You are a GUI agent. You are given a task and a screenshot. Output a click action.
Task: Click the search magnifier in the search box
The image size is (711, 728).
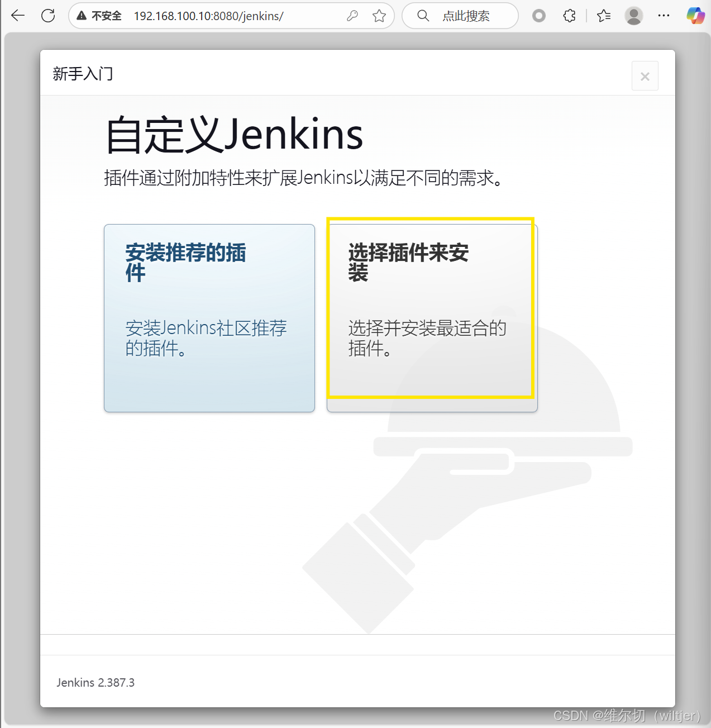tap(423, 16)
